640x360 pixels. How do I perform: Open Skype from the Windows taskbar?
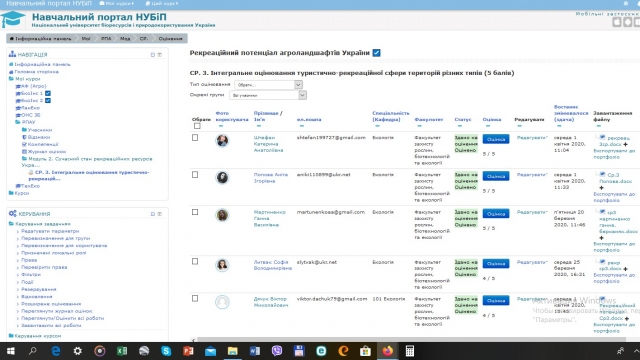[166, 351]
